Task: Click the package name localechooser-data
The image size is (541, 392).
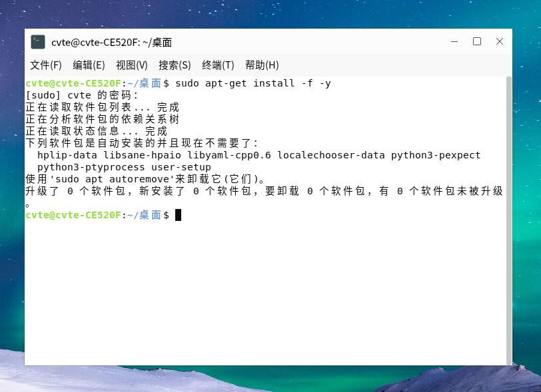Action: [x=331, y=156]
